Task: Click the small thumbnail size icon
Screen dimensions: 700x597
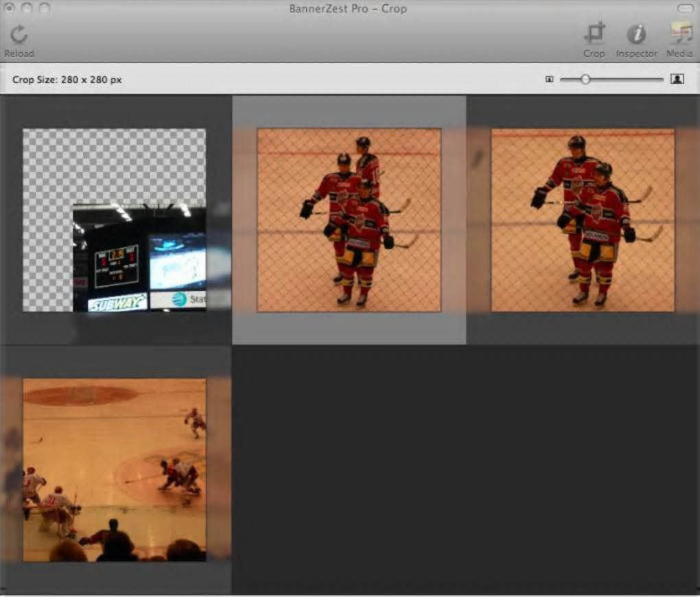Action: [x=549, y=80]
